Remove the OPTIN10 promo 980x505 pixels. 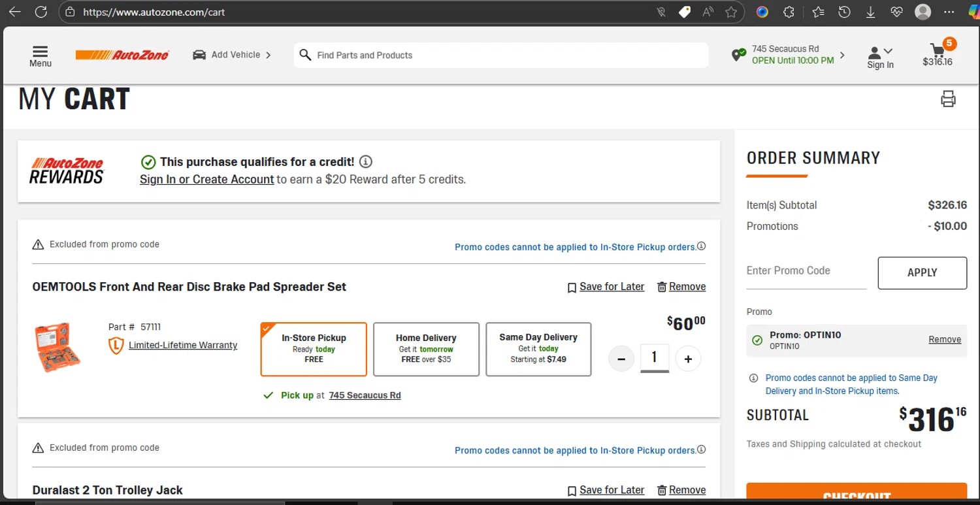click(x=945, y=340)
